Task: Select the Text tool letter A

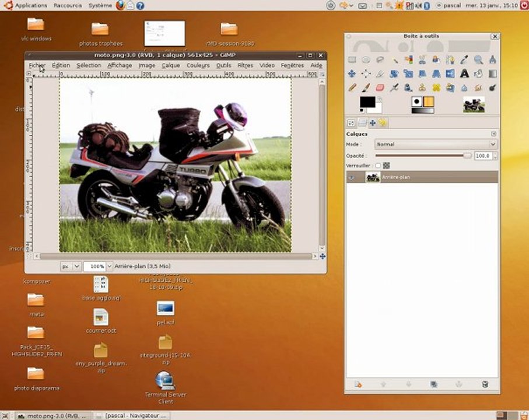Action: (x=465, y=73)
